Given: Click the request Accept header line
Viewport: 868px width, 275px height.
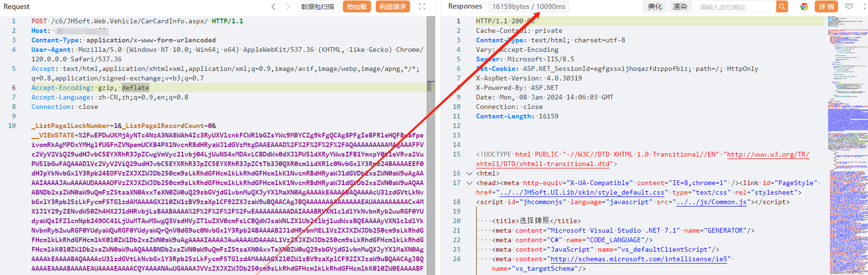Looking at the screenshot, I should (x=225, y=74).
